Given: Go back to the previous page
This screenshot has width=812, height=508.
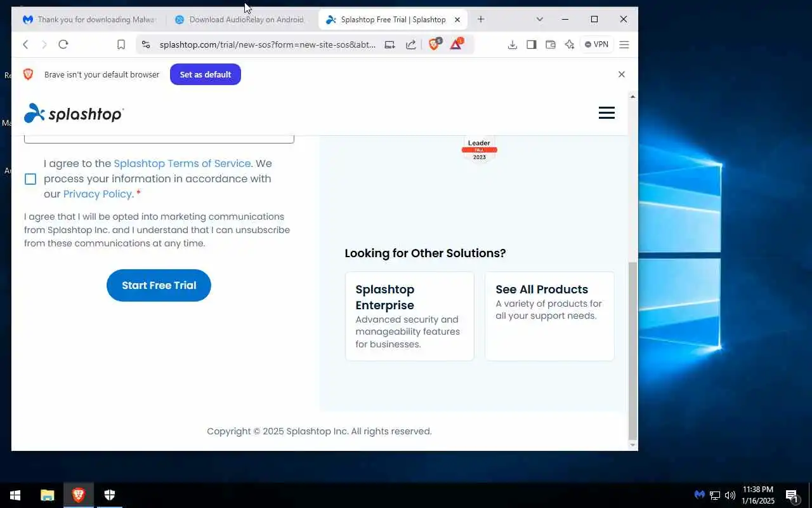Looking at the screenshot, I should tap(25, 44).
